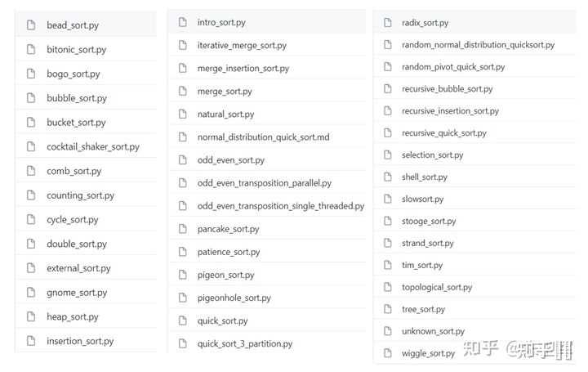Select the selection_sort.py file
This screenshot has height=372, width=588.
click(432, 155)
